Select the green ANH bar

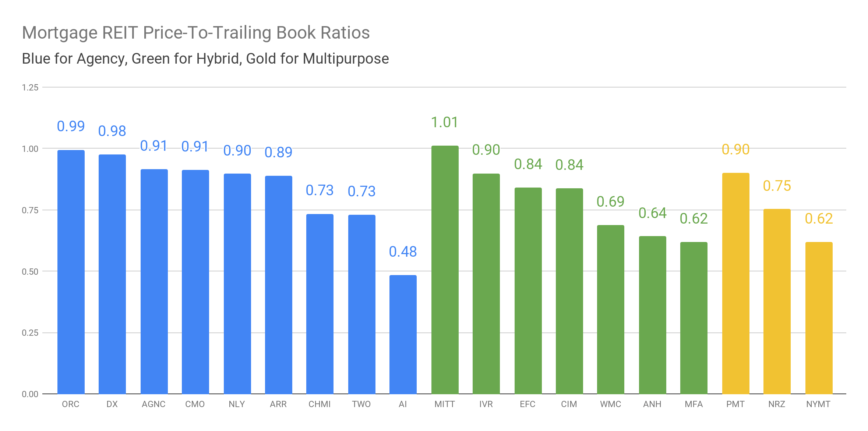(653, 315)
